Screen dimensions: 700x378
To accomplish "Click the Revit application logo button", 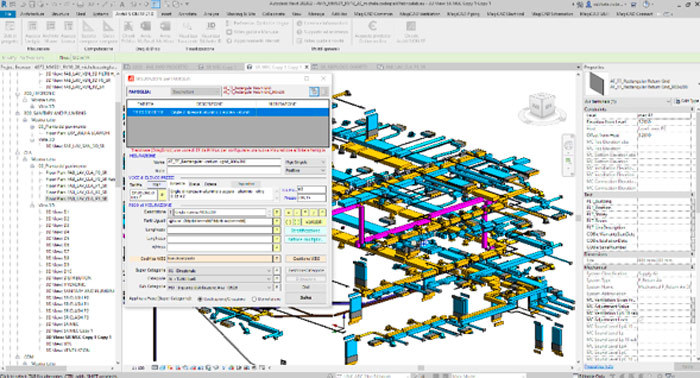I will [x=4, y=4].
